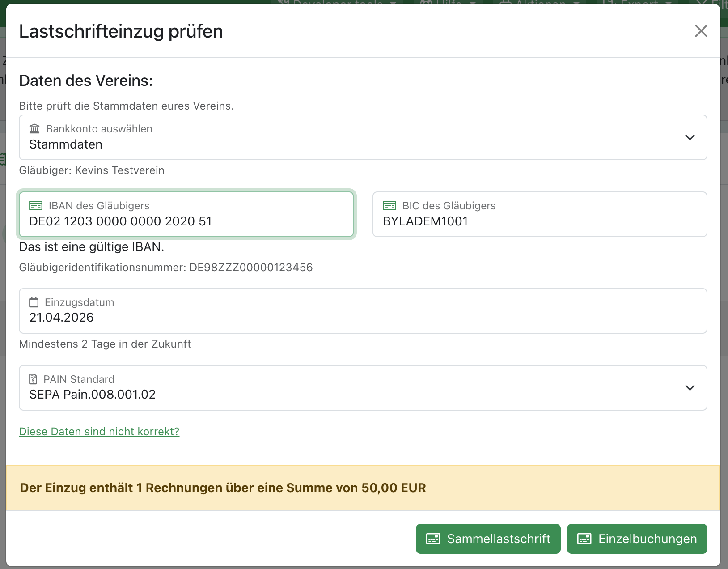The image size is (728, 569).
Task: Click into the BIC field with BYLADEM1001
Action: coord(539,221)
